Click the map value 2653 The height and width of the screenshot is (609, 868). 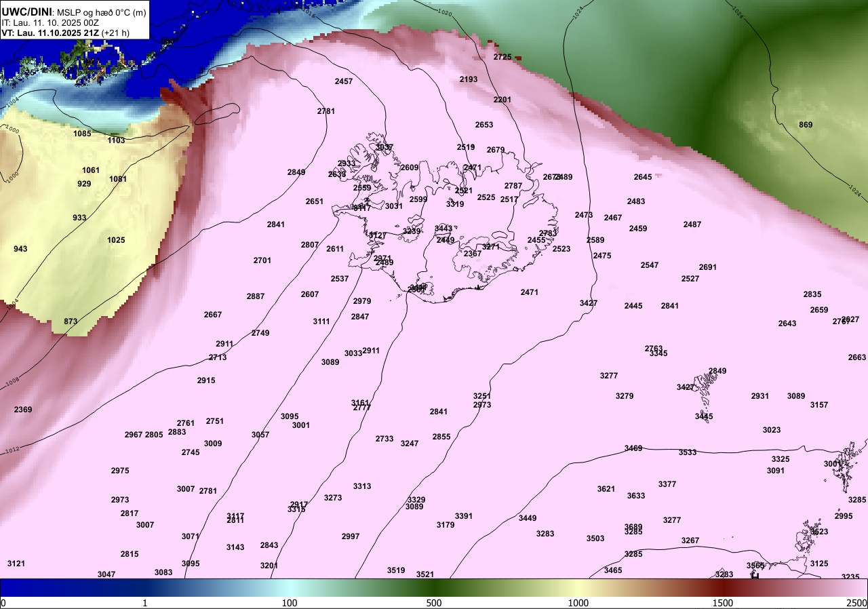(484, 125)
